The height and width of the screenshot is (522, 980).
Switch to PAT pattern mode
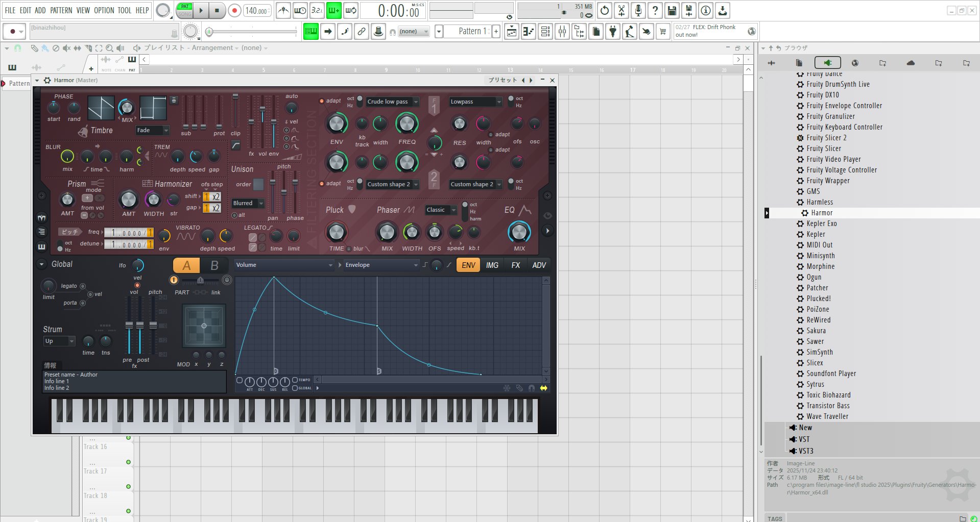point(185,7)
